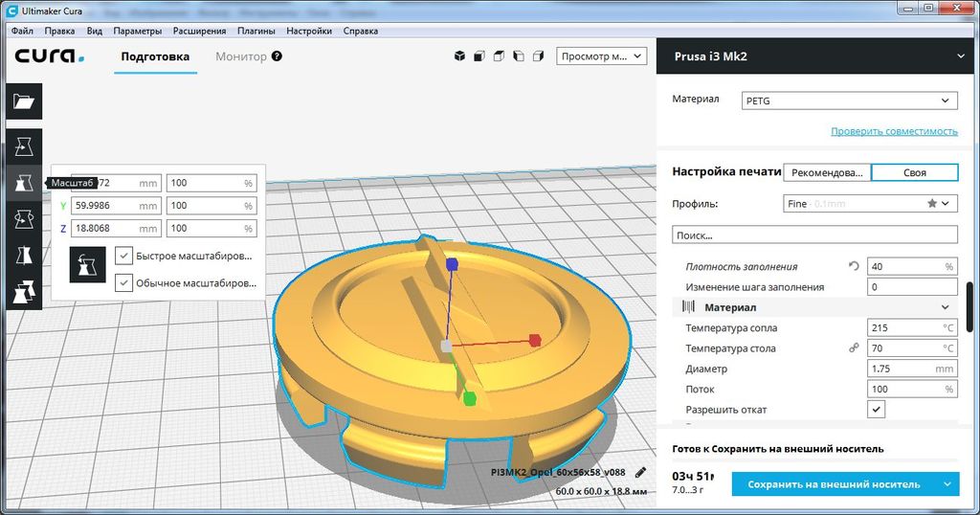Click the Open File folder icon

24,101
